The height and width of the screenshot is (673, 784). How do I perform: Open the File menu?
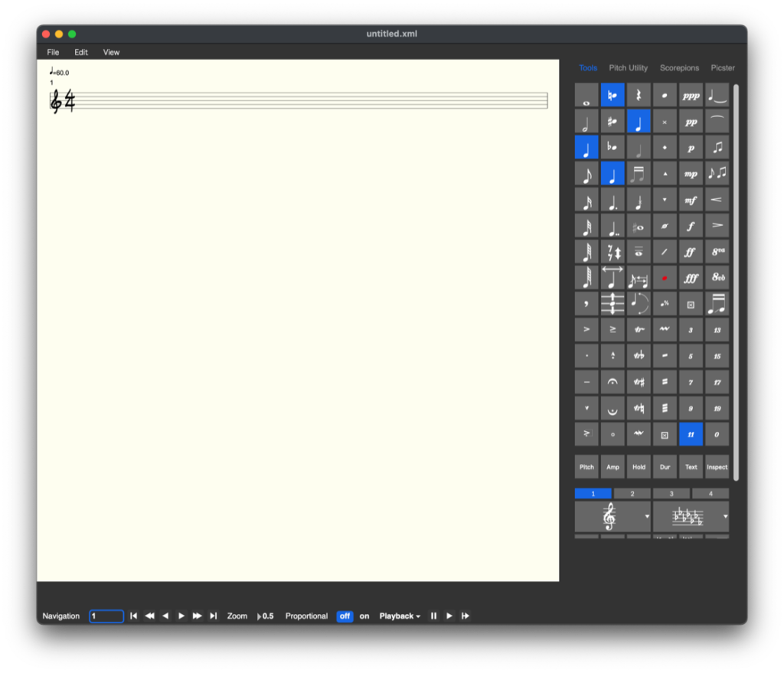53,52
